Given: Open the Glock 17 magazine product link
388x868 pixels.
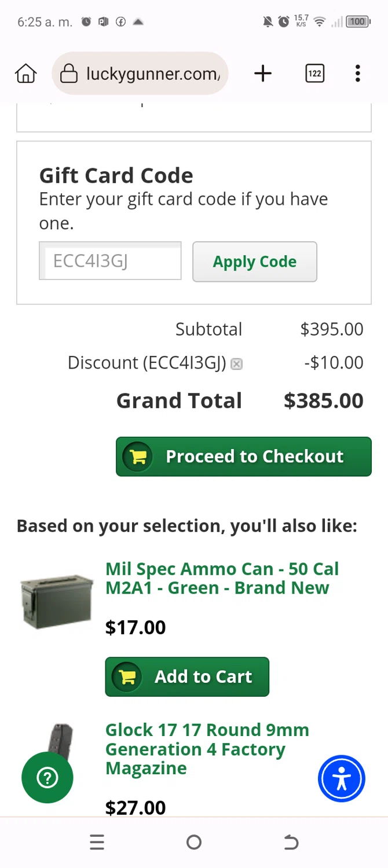Looking at the screenshot, I should (207, 749).
